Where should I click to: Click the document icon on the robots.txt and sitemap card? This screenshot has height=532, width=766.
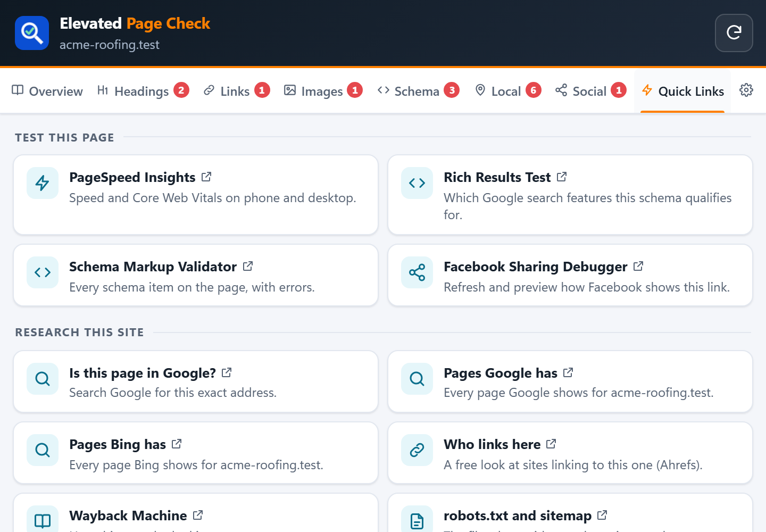(x=417, y=521)
